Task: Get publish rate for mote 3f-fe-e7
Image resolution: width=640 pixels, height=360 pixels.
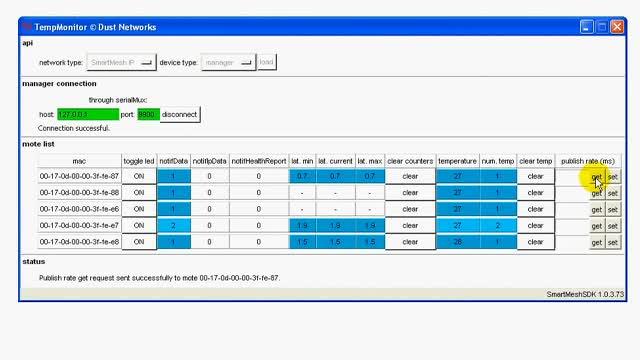Action: (x=596, y=226)
